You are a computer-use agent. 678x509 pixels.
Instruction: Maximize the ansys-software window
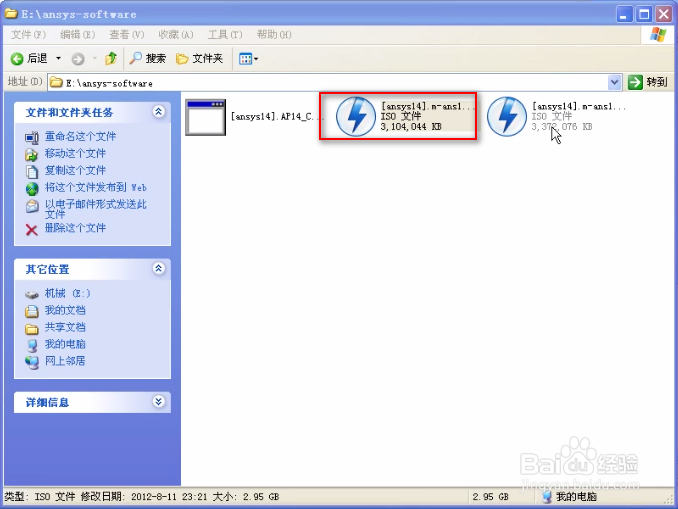coord(644,14)
